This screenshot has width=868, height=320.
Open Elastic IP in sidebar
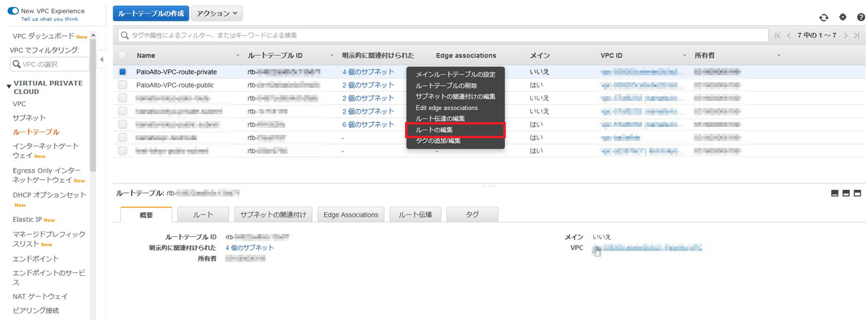(x=27, y=219)
